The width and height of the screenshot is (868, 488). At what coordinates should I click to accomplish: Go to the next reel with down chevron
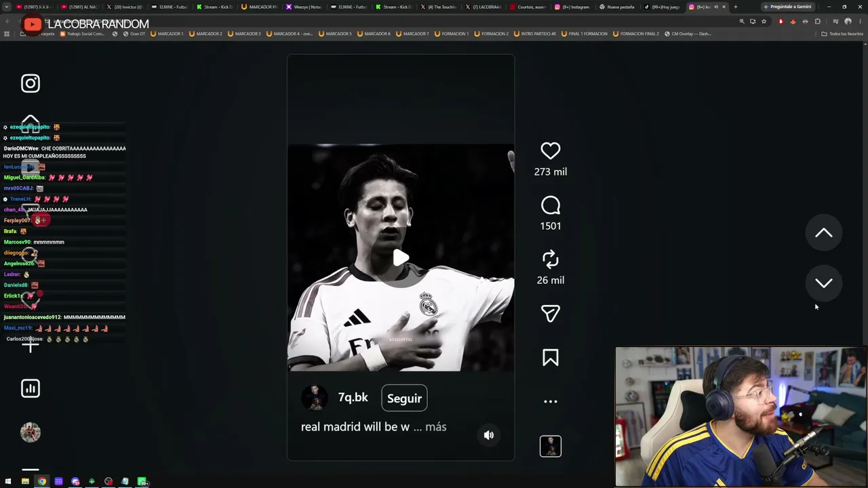click(824, 283)
